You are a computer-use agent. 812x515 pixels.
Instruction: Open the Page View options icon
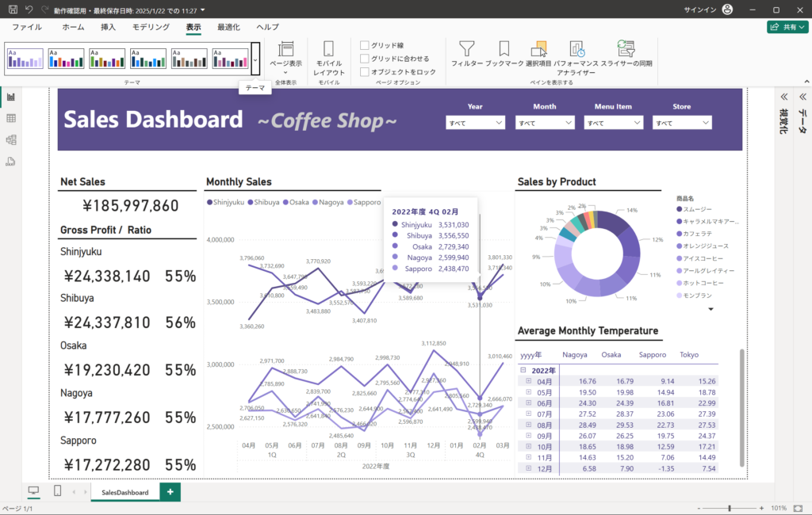pos(285,49)
